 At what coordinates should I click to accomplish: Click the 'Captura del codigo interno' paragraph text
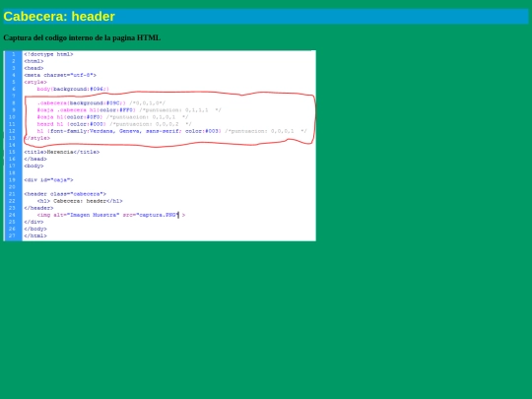(82, 37)
